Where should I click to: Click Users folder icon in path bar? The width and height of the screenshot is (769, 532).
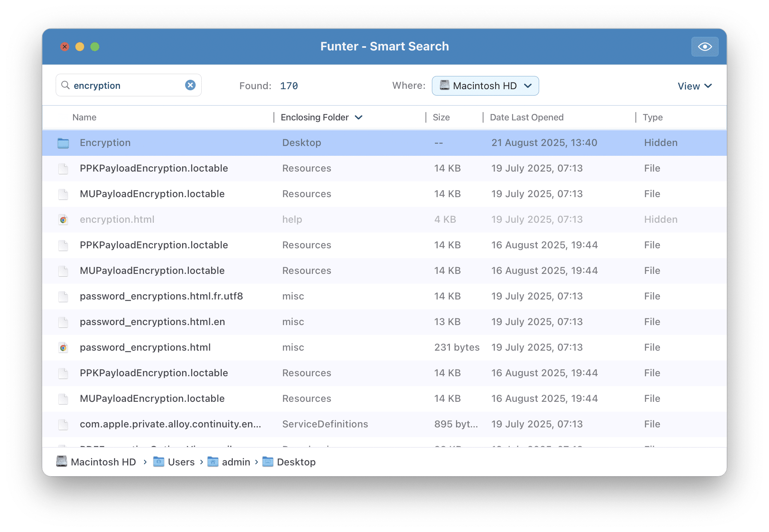coord(159,462)
